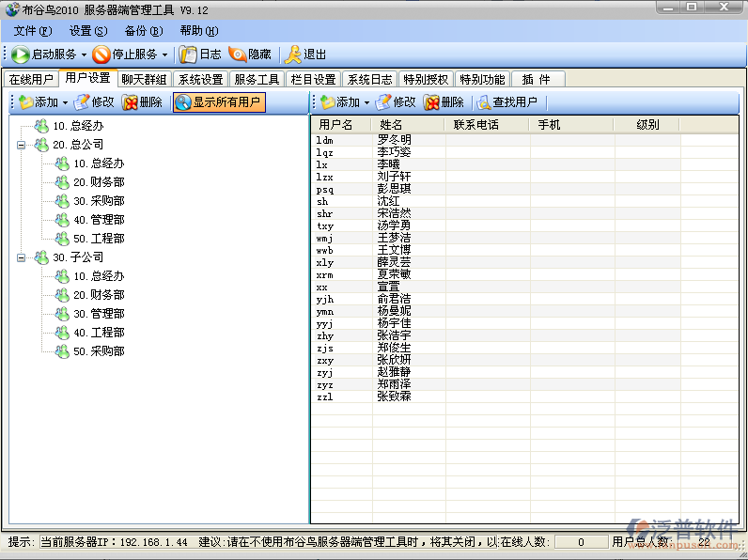Image resolution: width=748 pixels, height=560 pixels.
Task: Click 修改 icon in left department toolbar
Action: (x=82, y=102)
